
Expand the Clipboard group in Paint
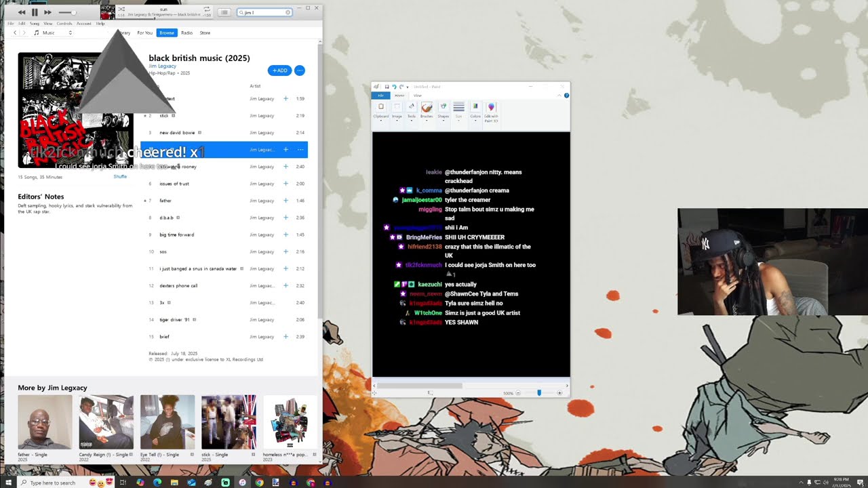tap(381, 110)
